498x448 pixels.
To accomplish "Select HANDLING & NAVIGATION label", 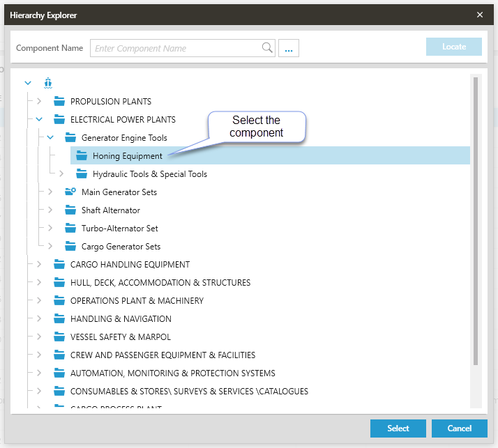I will coord(121,318).
